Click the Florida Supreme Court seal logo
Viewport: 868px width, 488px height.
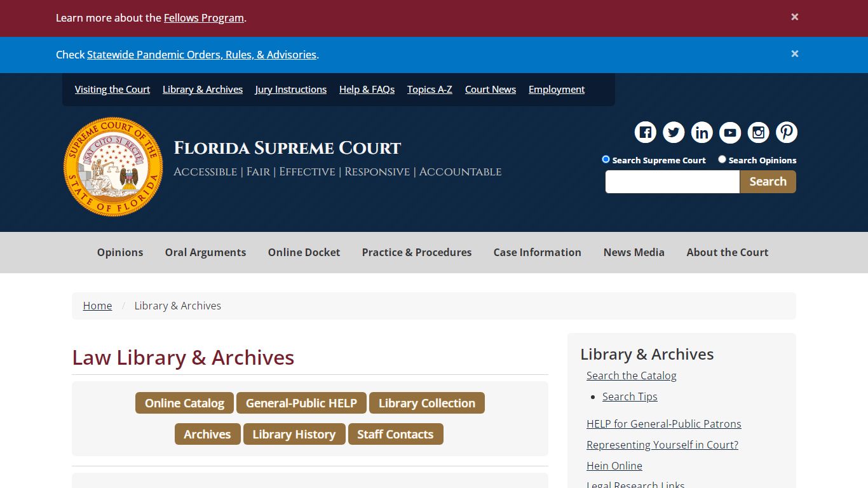click(x=113, y=166)
